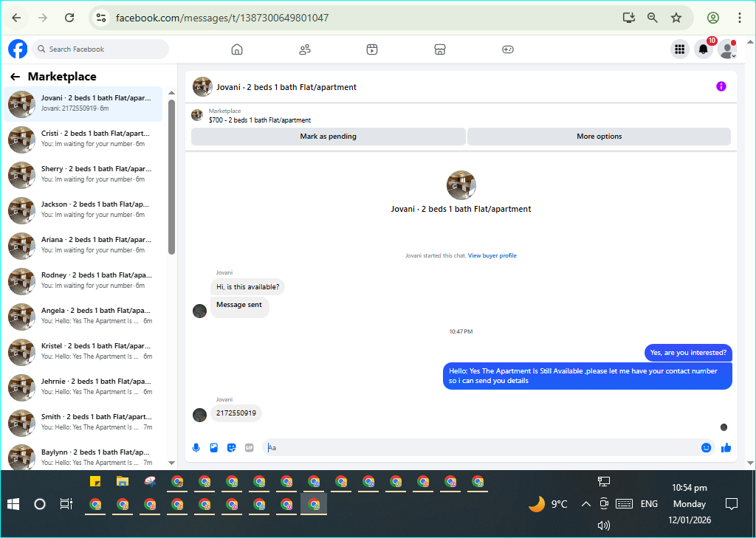
Task: Click the $700 listing title text
Action: click(x=260, y=120)
